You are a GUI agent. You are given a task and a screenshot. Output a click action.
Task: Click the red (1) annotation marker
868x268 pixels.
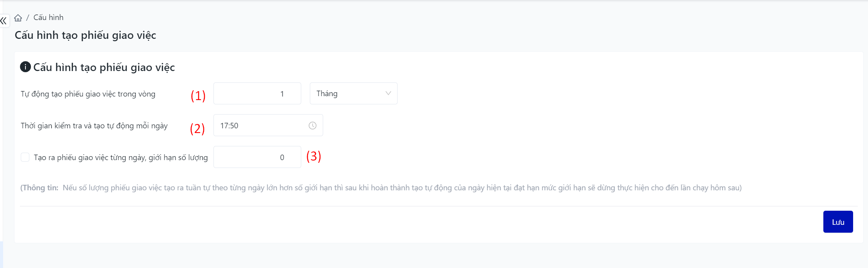tap(198, 95)
